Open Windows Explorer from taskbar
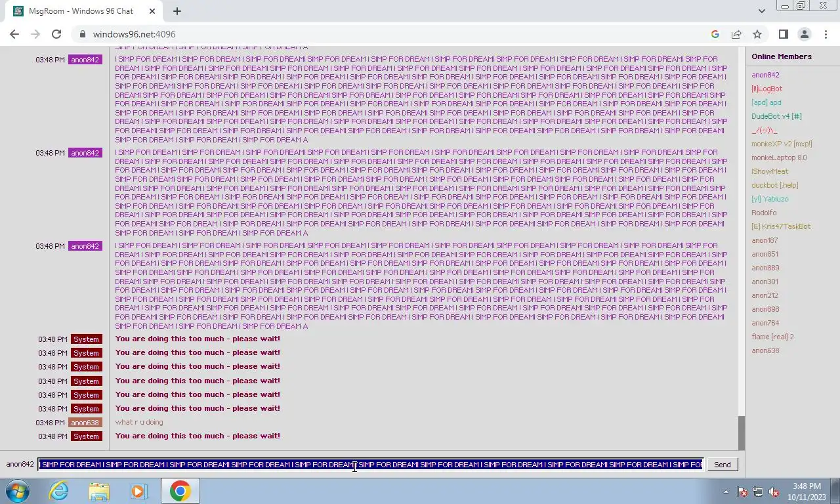 [99, 491]
